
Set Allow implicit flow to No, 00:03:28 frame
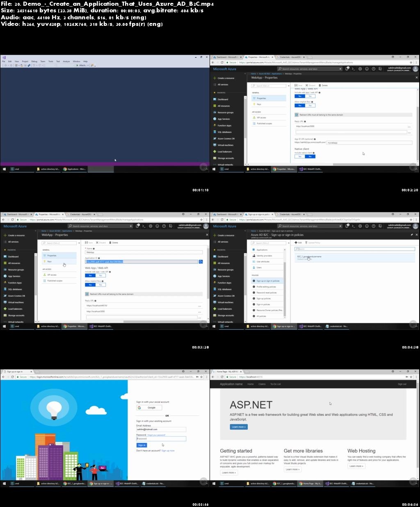[x=100, y=284]
